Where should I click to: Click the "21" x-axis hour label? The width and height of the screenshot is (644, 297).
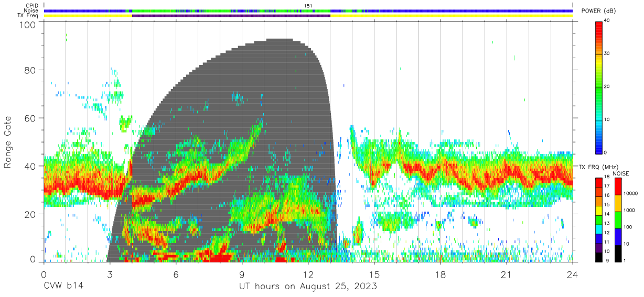click(507, 274)
